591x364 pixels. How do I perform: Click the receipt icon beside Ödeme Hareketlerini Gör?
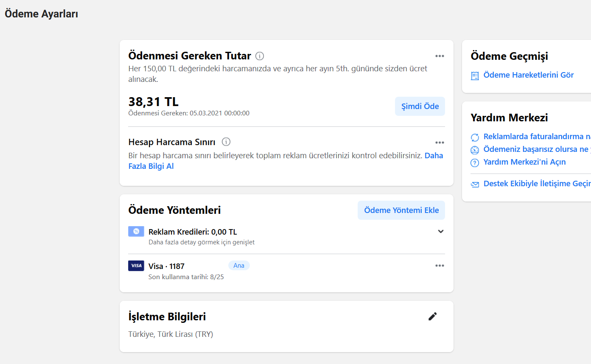pyautogui.click(x=475, y=76)
